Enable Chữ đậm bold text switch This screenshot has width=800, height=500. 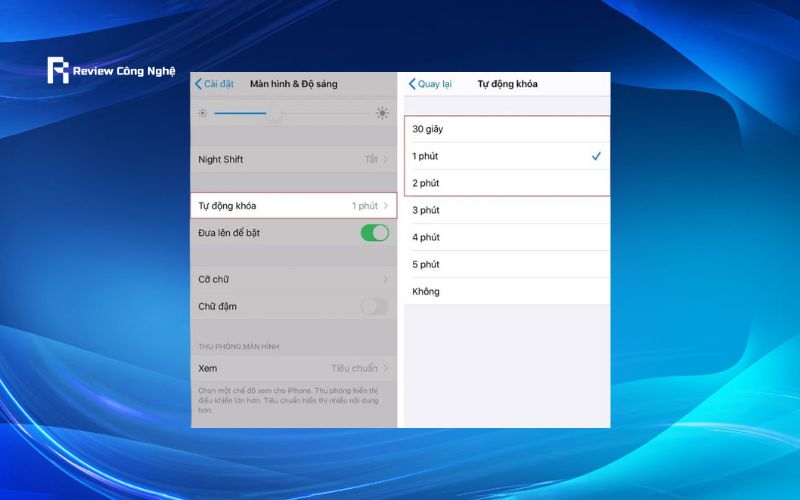point(374,306)
